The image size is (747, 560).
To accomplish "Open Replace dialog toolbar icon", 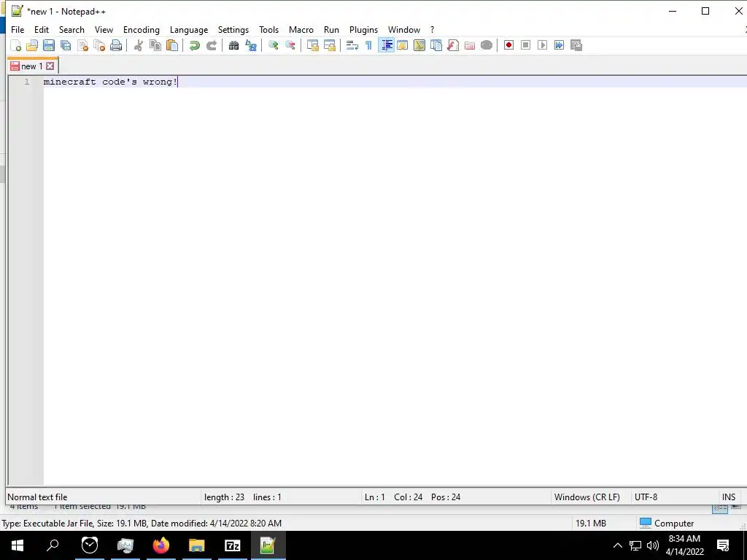I will (x=251, y=45).
